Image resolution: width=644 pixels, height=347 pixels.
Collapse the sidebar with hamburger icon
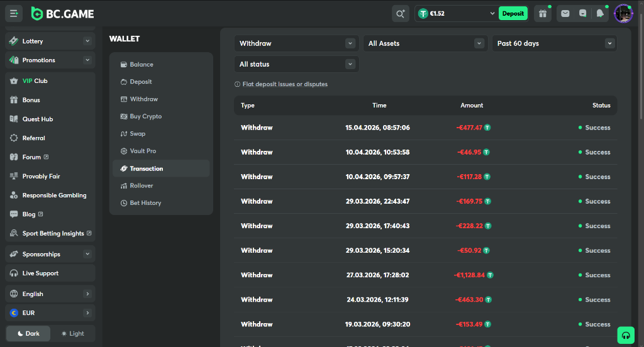click(x=14, y=14)
